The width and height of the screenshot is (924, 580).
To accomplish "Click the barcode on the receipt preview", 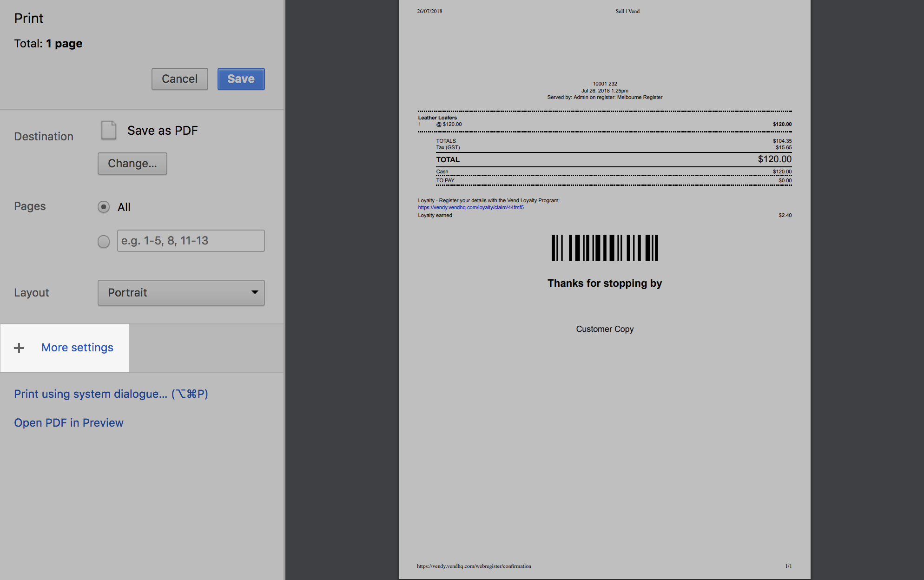I will [605, 248].
